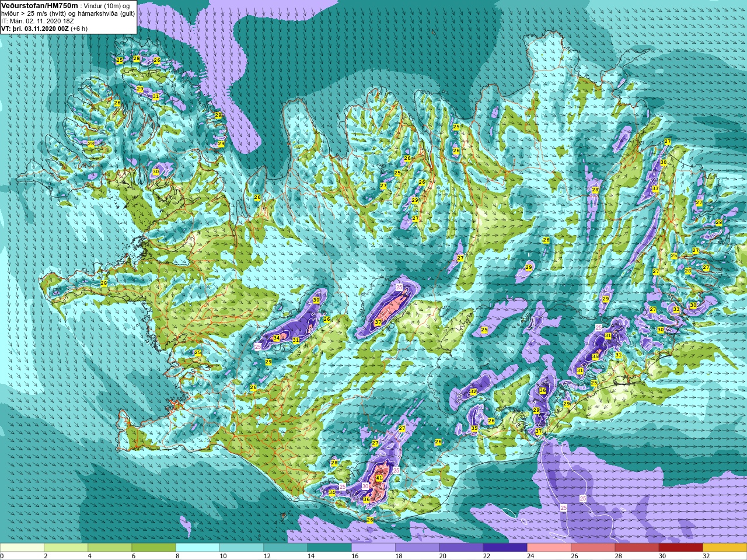
Task: Select the 4–6 m/s green legend swatch
Action: tap(110, 548)
